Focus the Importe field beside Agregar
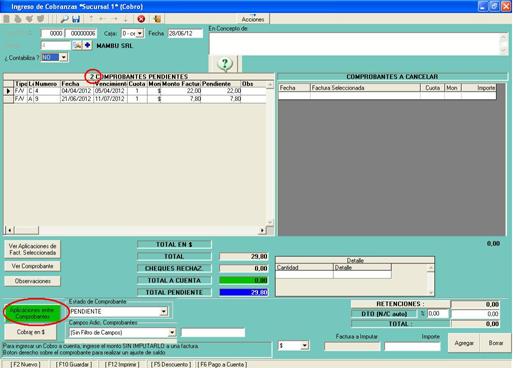This screenshot has height=368, width=513. point(412,347)
